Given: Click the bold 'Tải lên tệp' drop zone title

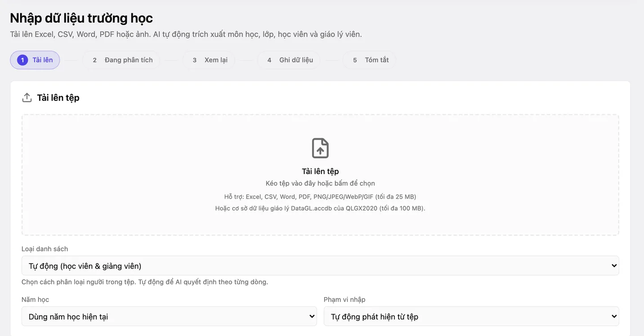Looking at the screenshot, I should pos(320,171).
